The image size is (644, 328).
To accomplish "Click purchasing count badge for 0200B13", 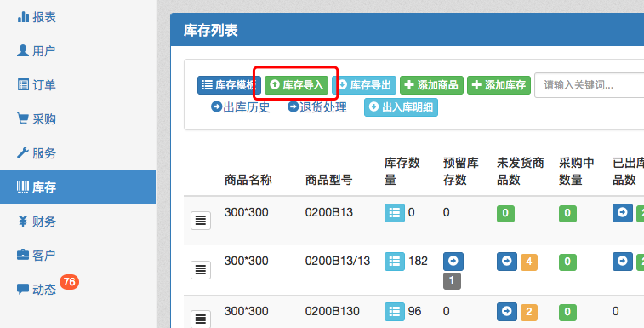I will click(x=567, y=214).
